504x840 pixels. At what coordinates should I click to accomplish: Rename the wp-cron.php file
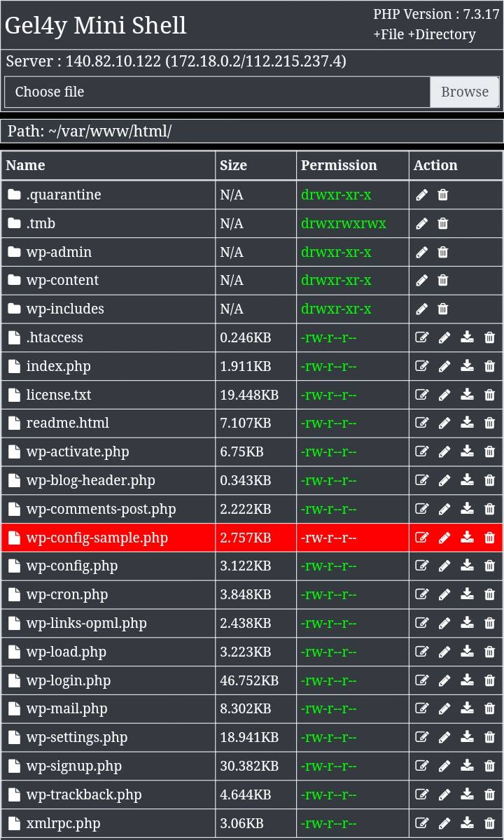(444, 594)
